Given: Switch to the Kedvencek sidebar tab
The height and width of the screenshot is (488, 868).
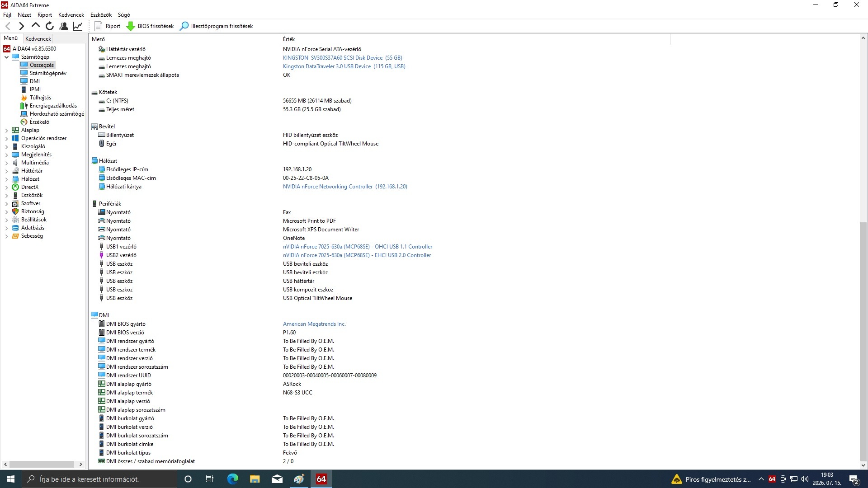Looking at the screenshot, I should (38, 39).
